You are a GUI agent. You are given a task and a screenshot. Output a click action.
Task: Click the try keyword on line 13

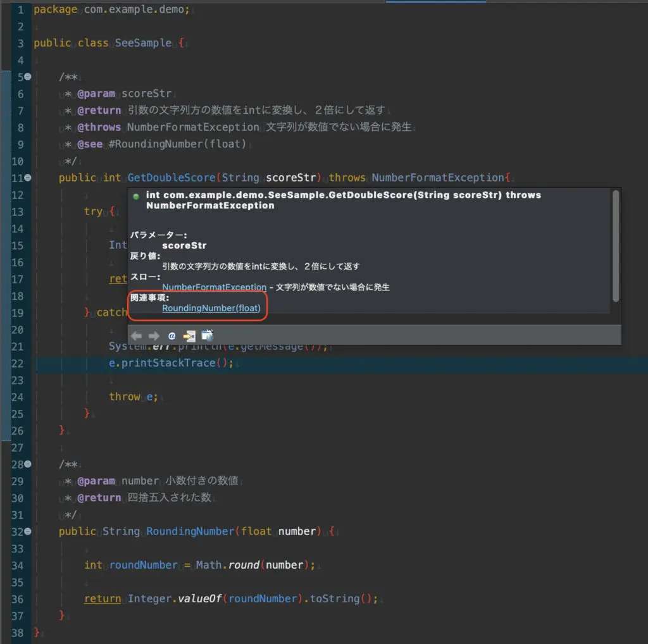[93, 211]
